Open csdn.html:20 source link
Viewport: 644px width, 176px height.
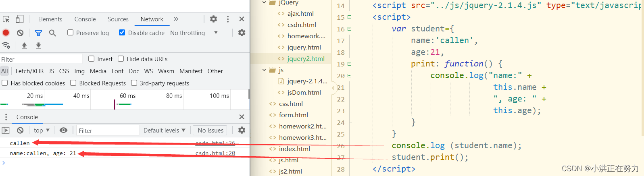click(215, 153)
